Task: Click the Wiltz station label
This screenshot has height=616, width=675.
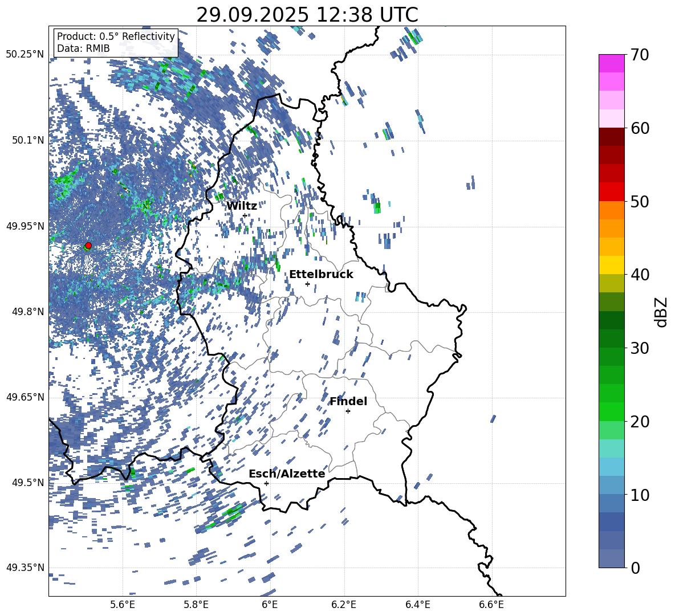Action: 242,206
